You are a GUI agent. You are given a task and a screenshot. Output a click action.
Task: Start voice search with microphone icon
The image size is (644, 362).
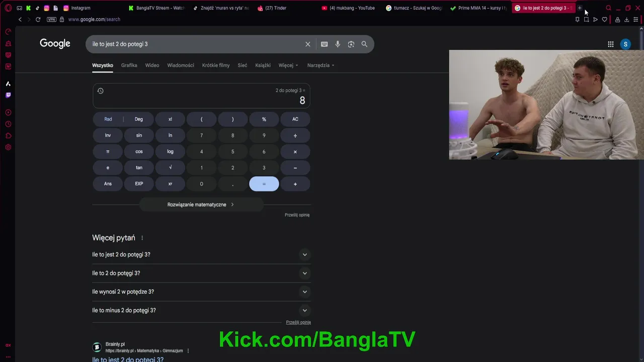pos(338,44)
